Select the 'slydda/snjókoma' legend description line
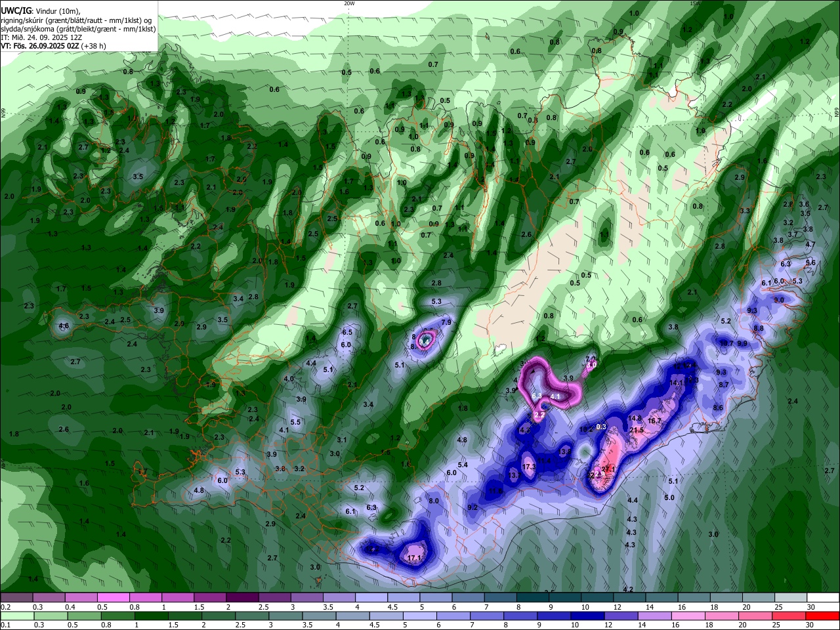This screenshot has width=840, height=630. pyautogui.click(x=77, y=29)
